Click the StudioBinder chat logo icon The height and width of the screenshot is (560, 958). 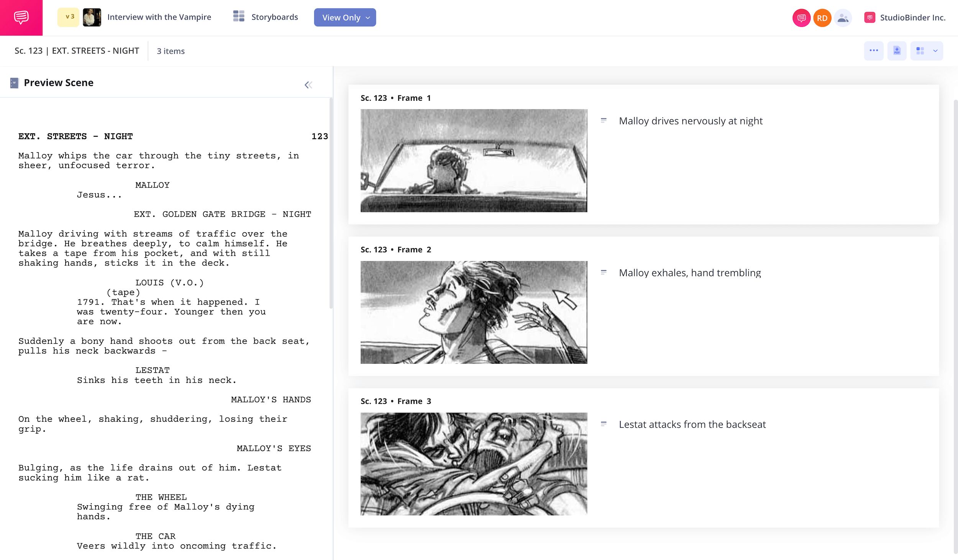[21, 18]
